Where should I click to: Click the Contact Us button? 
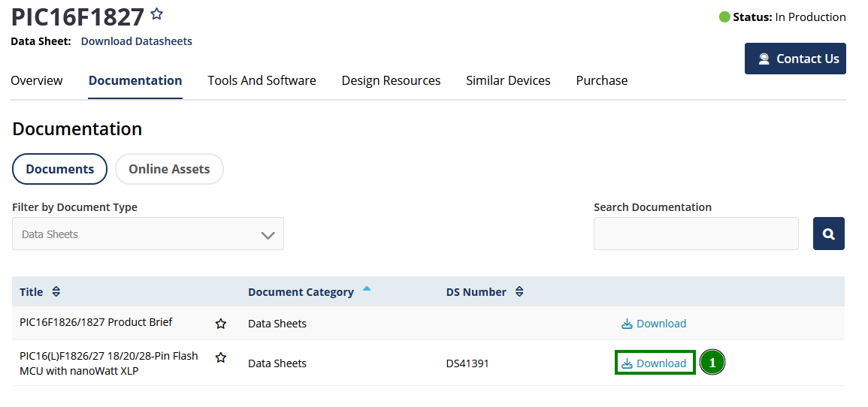tap(795, 59)
